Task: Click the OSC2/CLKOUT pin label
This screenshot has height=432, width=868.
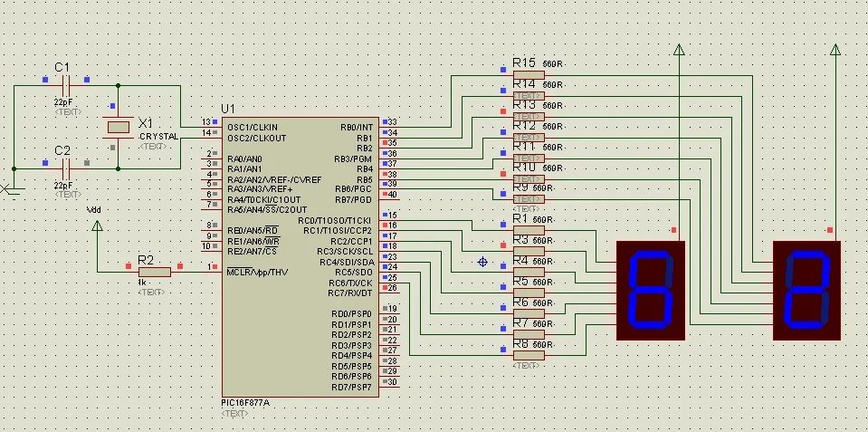Action: pyautogui.click(x=257, y=138)
